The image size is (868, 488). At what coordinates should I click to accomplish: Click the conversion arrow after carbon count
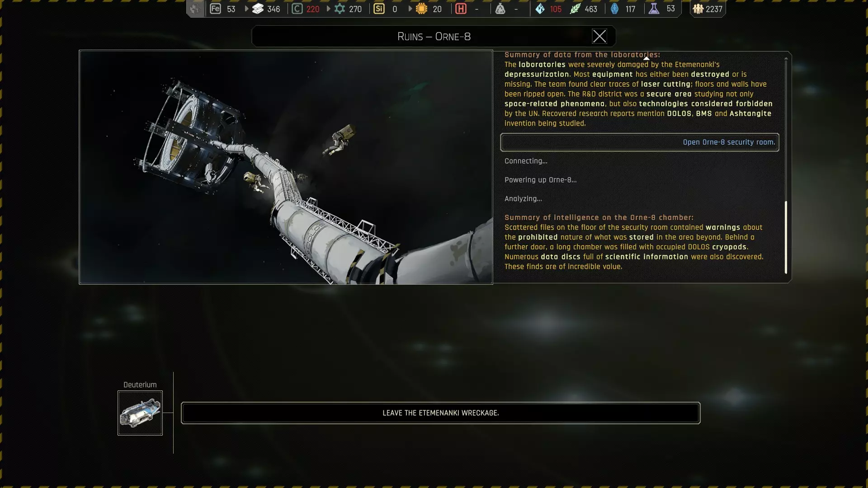tap(328, 9)
